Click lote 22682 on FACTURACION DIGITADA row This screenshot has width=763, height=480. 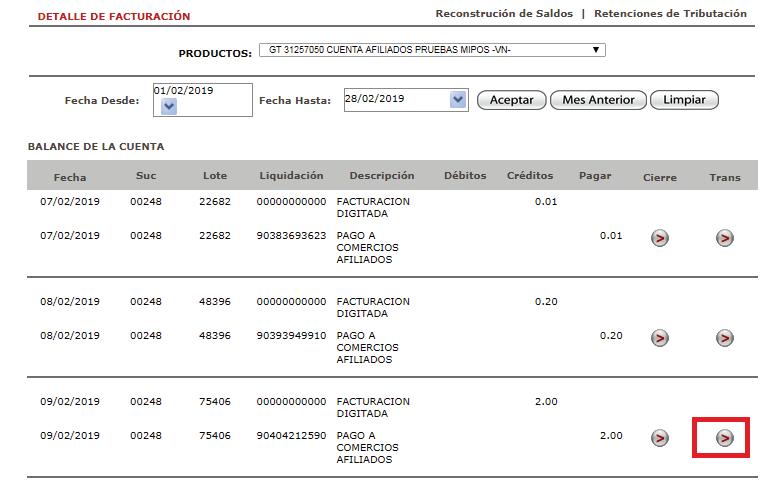[x=215, y=202]
